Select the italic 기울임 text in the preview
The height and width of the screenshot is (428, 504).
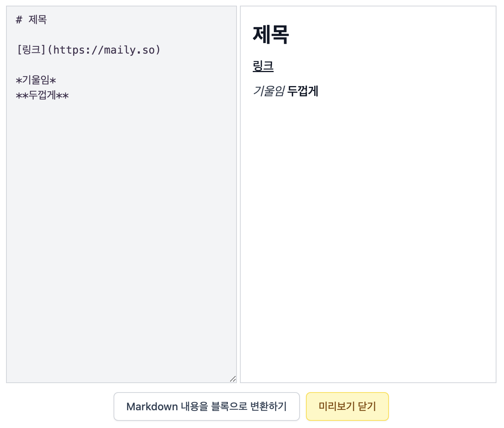(x=269, y=91)
